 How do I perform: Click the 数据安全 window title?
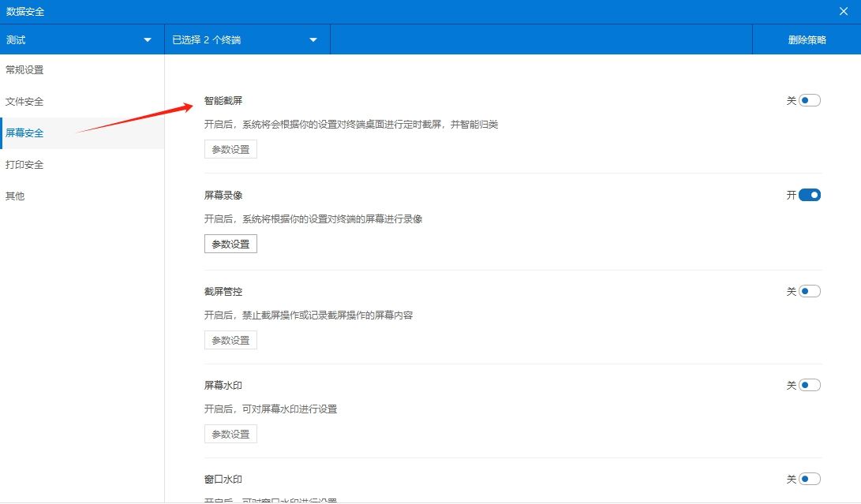(x=25, y=11)
